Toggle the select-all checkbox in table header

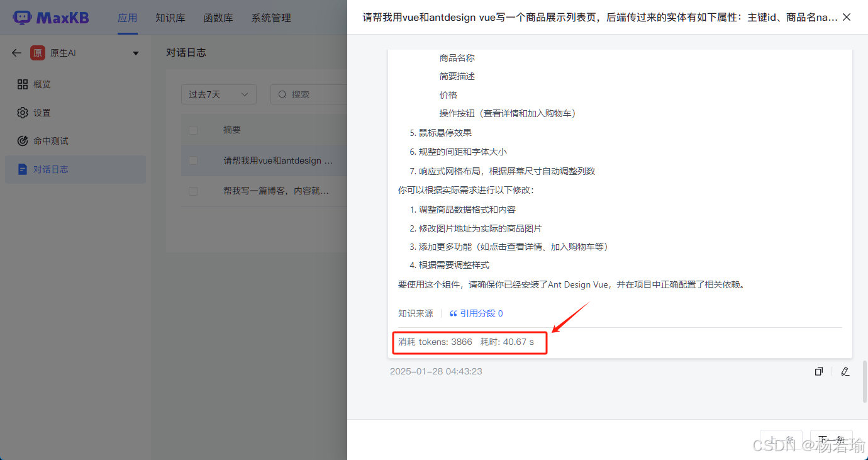point(193,130)
